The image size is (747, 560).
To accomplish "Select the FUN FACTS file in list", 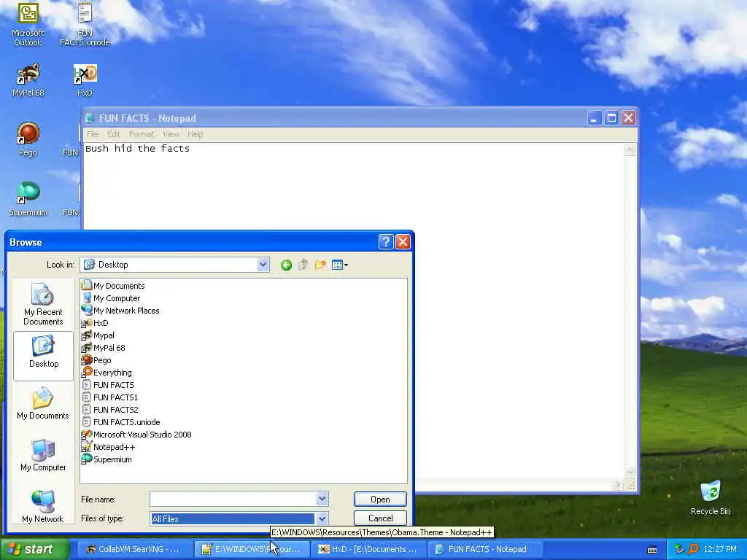I will 108,385.
